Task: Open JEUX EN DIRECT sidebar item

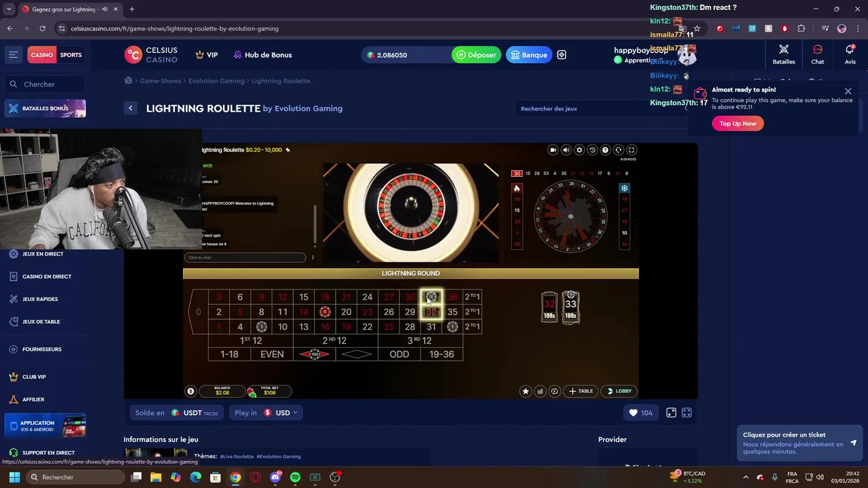Action: (x=43, y=254)
